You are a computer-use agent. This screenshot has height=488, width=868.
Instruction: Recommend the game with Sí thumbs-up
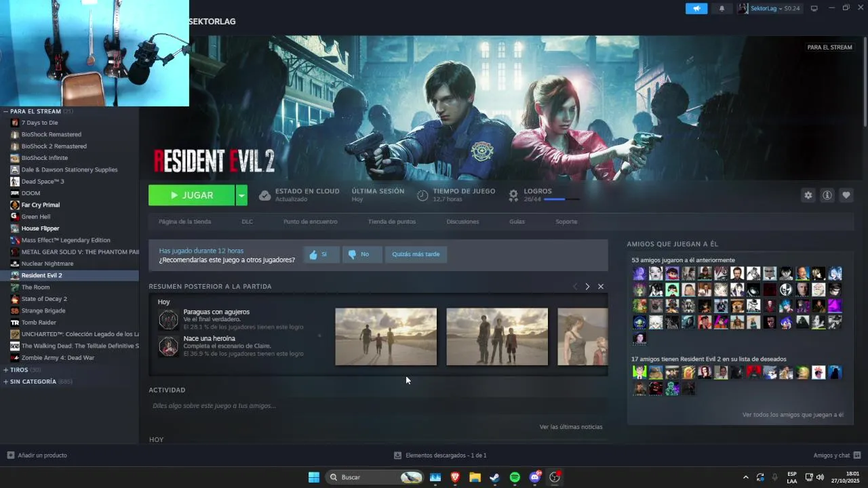(321, 254)
